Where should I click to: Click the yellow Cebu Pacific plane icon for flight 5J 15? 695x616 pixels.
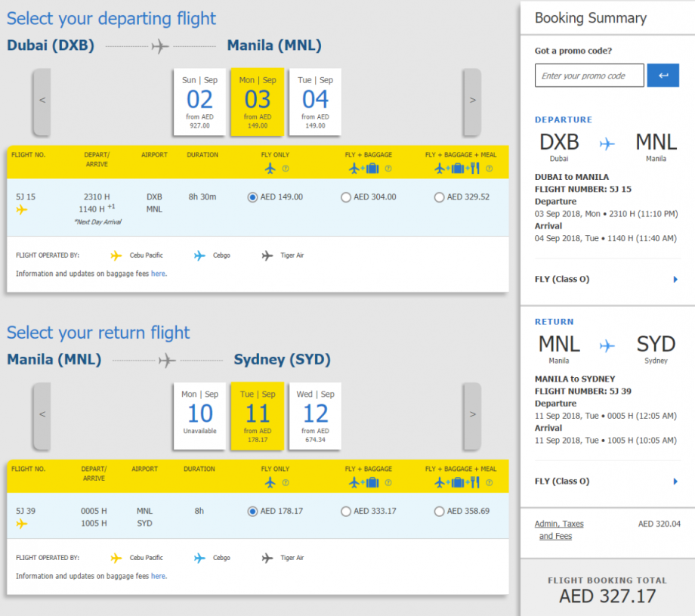pos(21,209)
